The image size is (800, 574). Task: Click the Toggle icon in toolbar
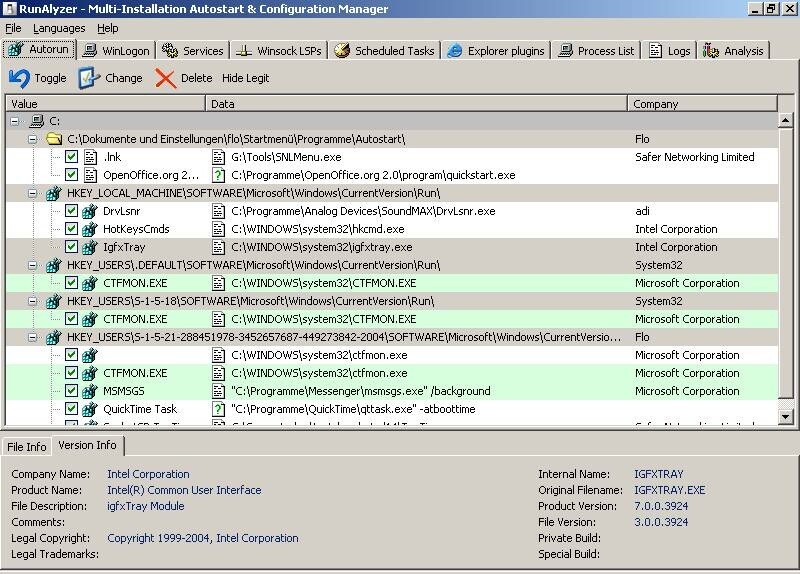pos(19,78)
